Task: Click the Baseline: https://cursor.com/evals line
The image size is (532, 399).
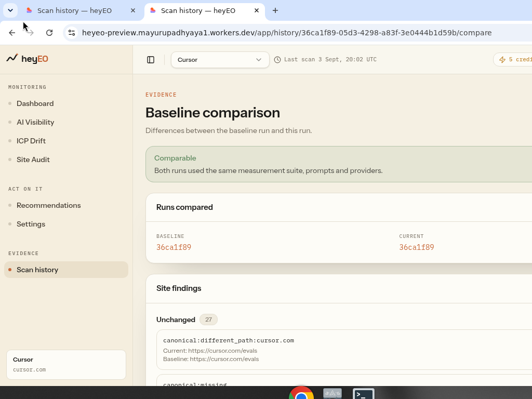Action: coord(211,359)
